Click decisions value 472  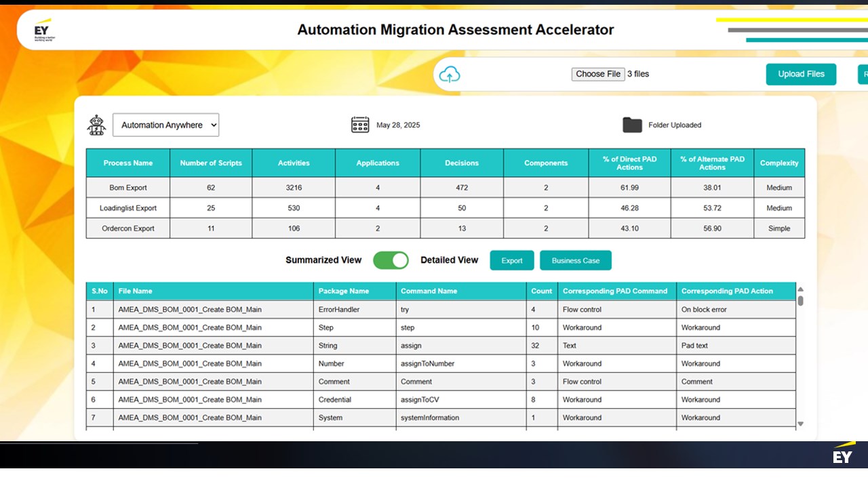pyautogui.click(x=462, y=188)
